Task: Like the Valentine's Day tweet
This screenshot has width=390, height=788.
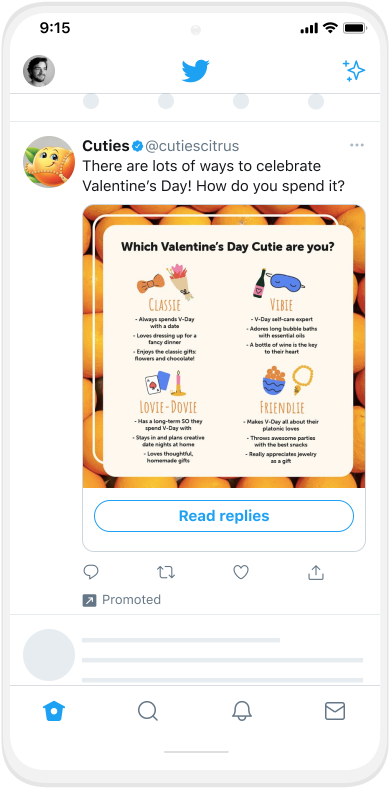Action: click(x=241, y=572)
